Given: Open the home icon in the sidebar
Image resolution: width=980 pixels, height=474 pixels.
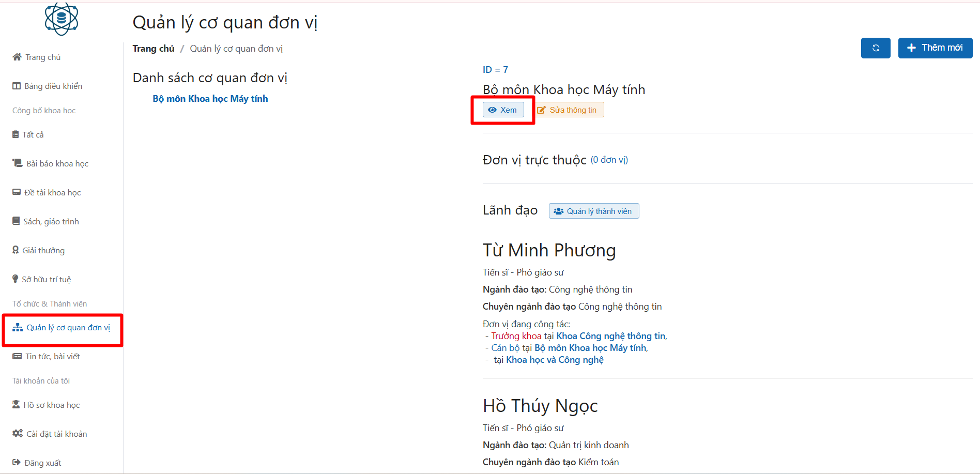Looking at the screenshot, I should click(17, 57).
